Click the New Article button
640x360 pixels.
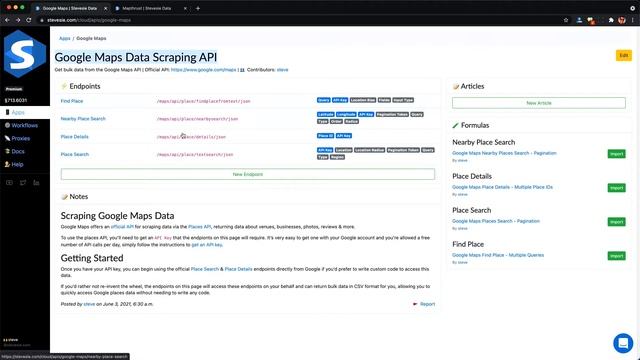click(x=539, y=103)
